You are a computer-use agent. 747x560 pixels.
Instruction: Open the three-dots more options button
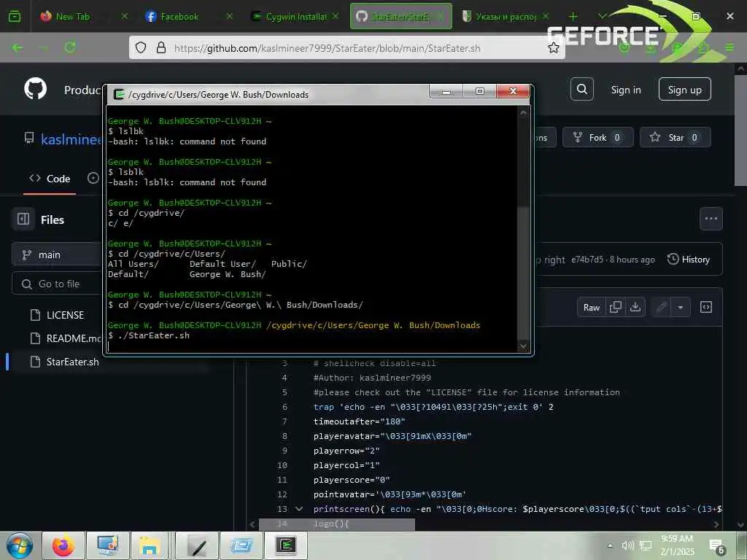pos(711,219)
